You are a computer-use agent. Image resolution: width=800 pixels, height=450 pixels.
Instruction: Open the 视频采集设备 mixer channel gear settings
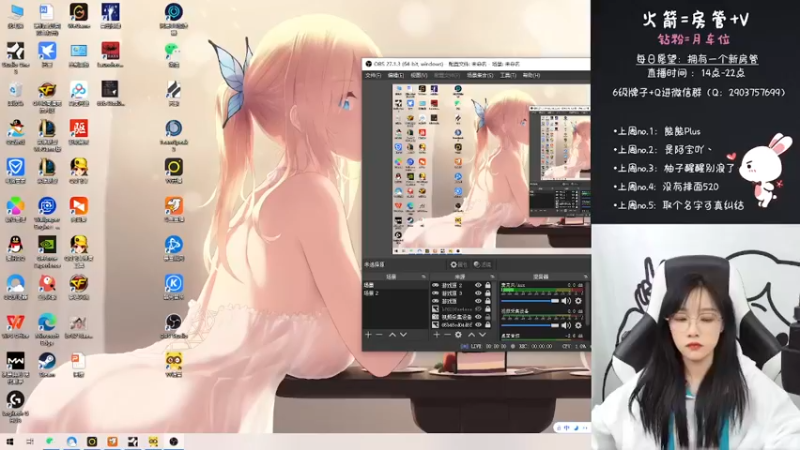coord(578,325)
